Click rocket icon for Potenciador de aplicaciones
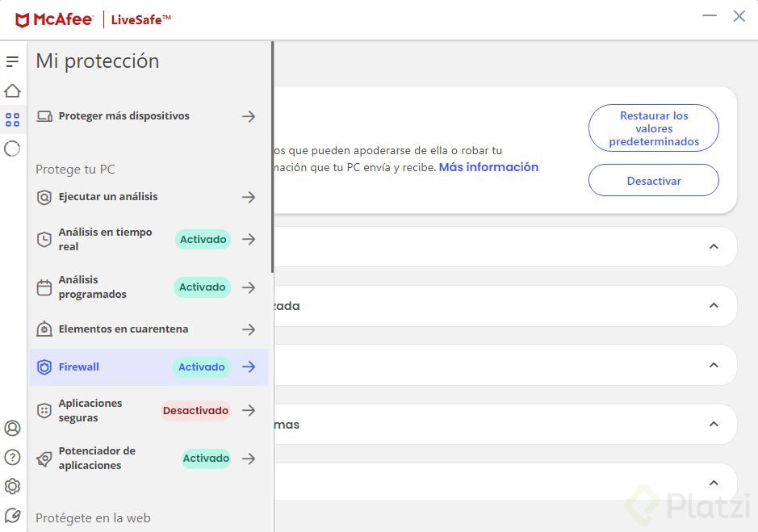 44,459
